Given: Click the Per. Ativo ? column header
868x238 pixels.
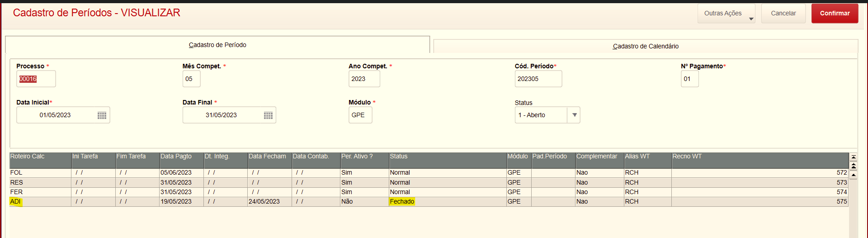Looking at the screenshot, I should (364, 160).
